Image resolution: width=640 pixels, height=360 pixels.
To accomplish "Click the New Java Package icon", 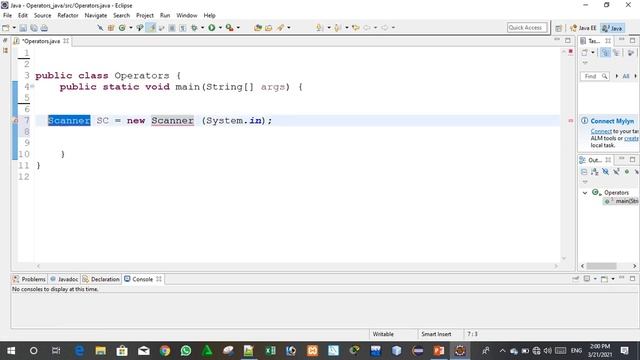I will point(111,28).
